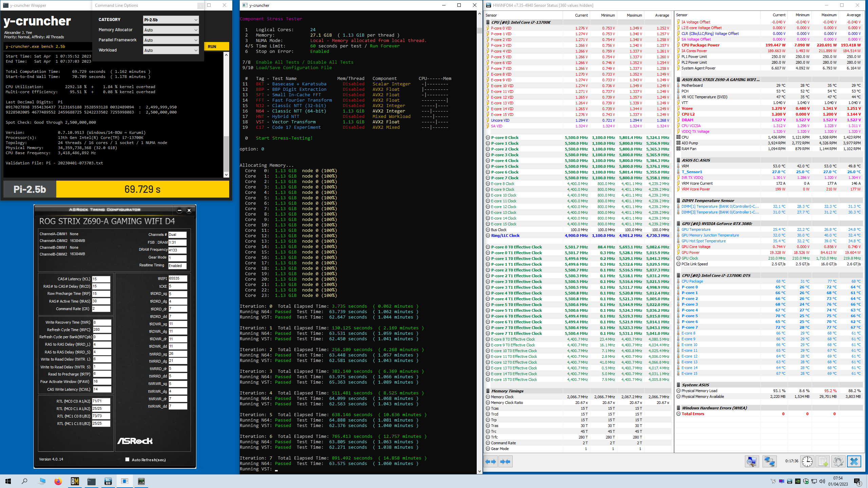
Task: Open HWiNFO sensor settings gear button
Action: click(838, 462)
